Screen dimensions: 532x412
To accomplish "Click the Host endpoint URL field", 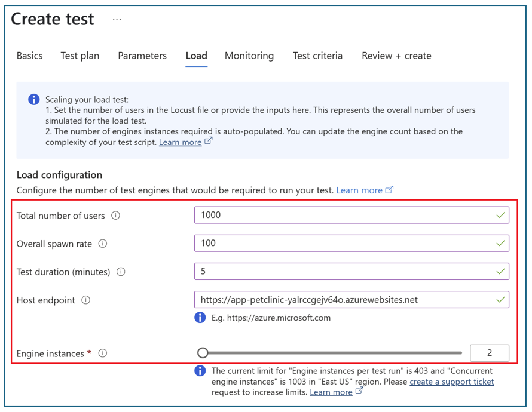I will [344, 300].
